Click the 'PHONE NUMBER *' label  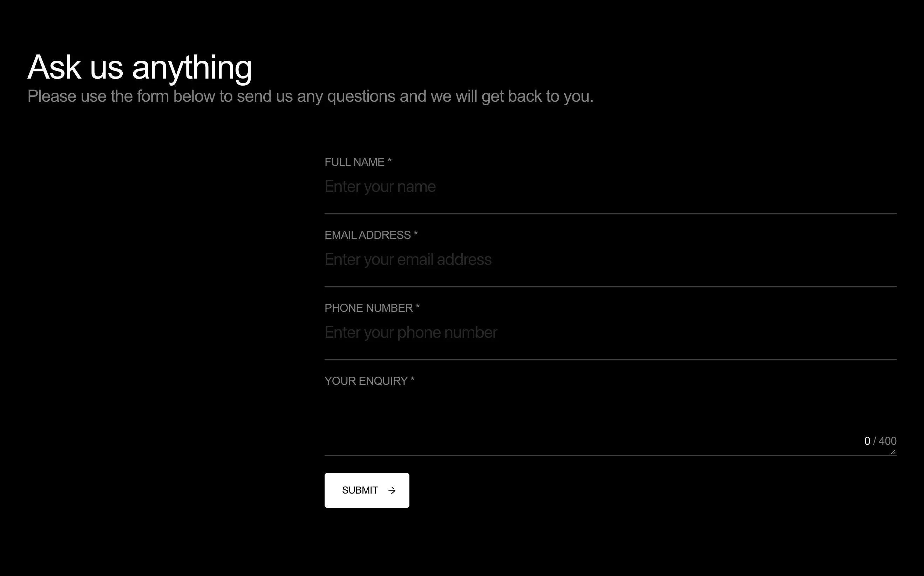point(372,308)
